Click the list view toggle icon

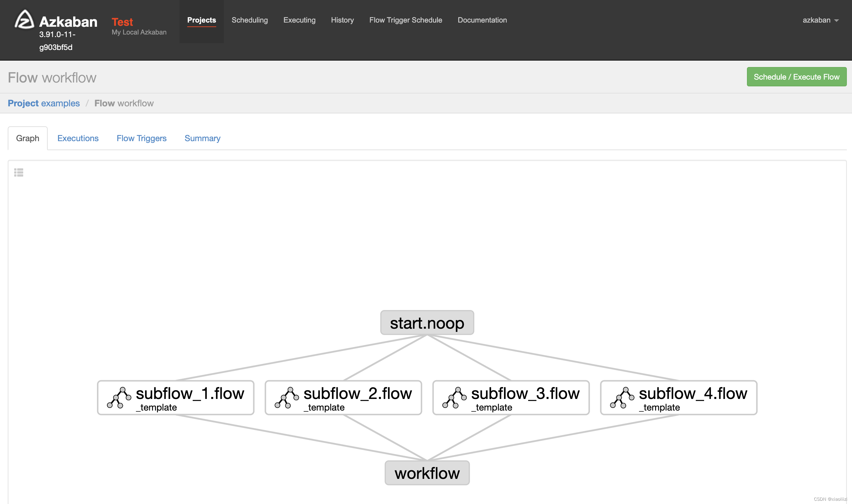click(18, 173)
